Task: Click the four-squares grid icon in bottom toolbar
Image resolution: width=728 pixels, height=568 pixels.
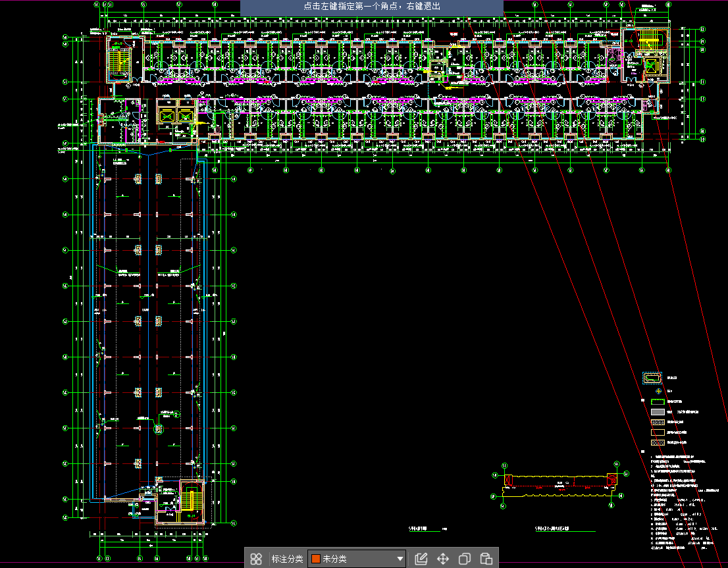Action: point(256,559)
